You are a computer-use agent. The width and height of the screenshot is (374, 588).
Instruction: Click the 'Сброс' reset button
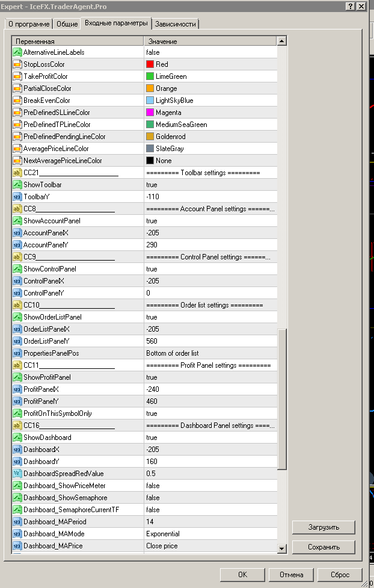pos(340,575)
